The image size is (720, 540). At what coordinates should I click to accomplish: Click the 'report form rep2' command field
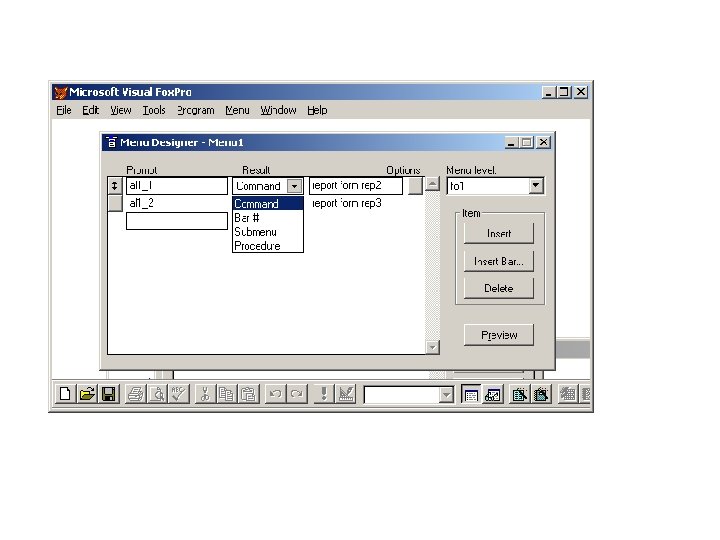click(x=356, y=186)
